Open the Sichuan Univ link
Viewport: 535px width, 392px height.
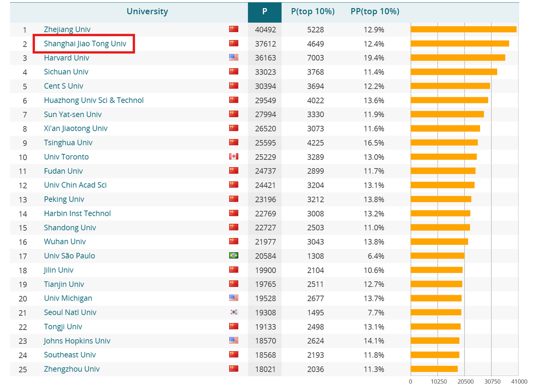(x=66, y=72)
